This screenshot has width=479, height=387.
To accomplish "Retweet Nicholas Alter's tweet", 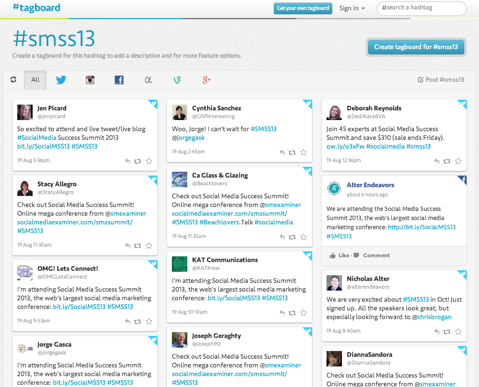I will 447,332.
